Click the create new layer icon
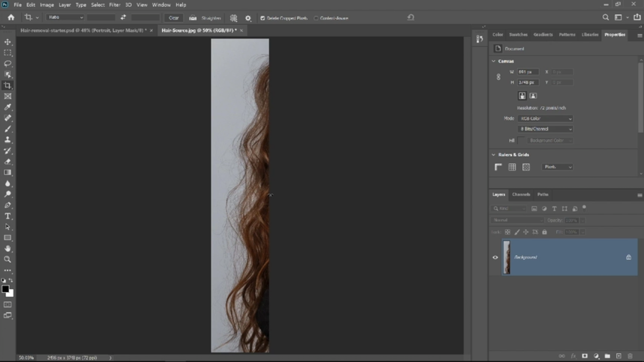The width and height of the screenshot is (644, 362). [619, 356]
